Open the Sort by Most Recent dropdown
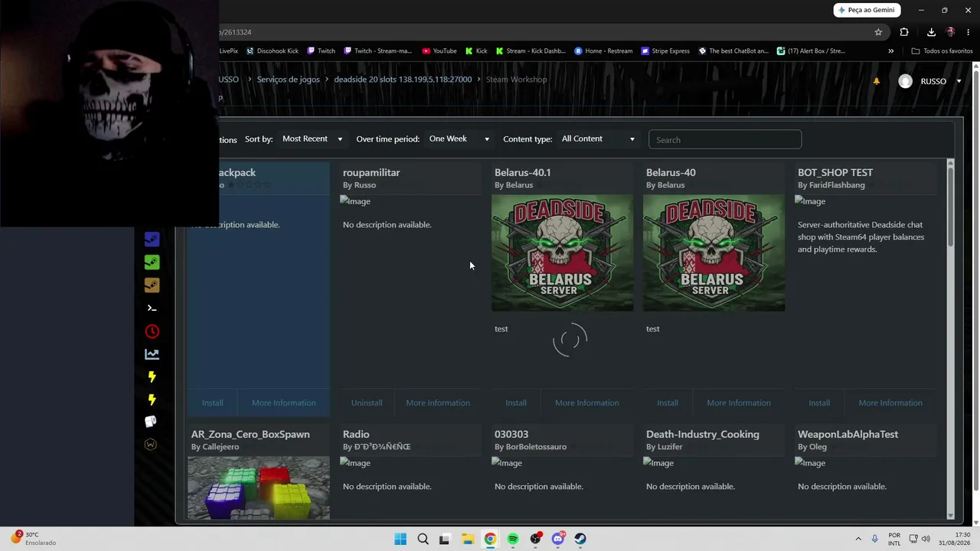The image size is (980, 551). click(312, 139)
